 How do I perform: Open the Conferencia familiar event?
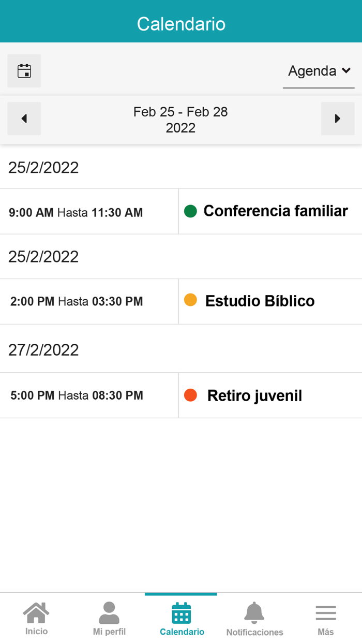(x=276, y=211)
